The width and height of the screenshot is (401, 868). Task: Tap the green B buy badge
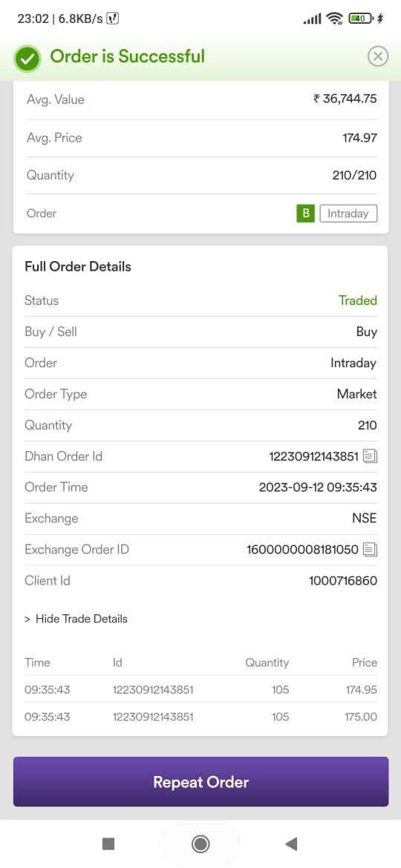305,213
